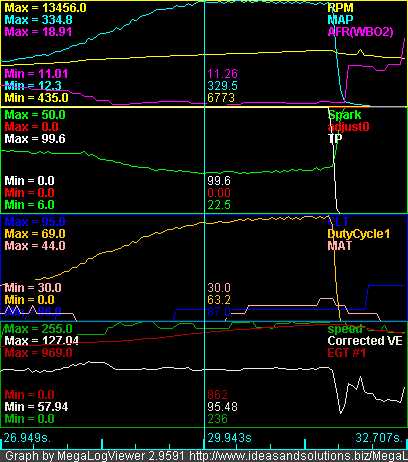408x462 pixels.
Task: Click the Max = 13456.0 RPM readout
Action: coord(45,8)
